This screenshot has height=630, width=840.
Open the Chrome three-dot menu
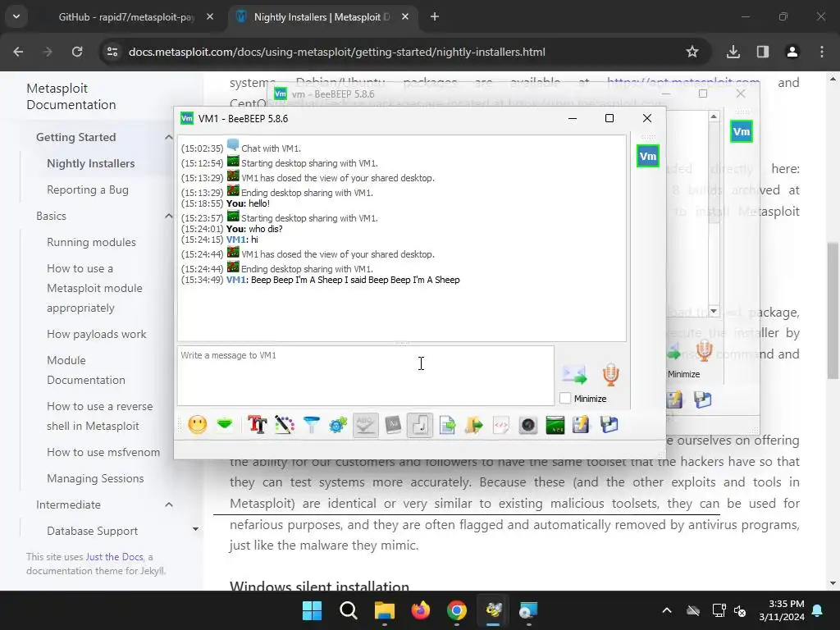(x=822, y=52)
